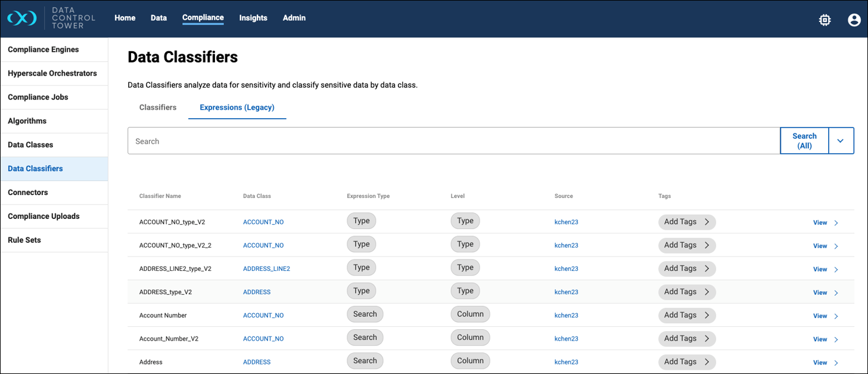Go to Admin in the top navigation

click(294, 18)
